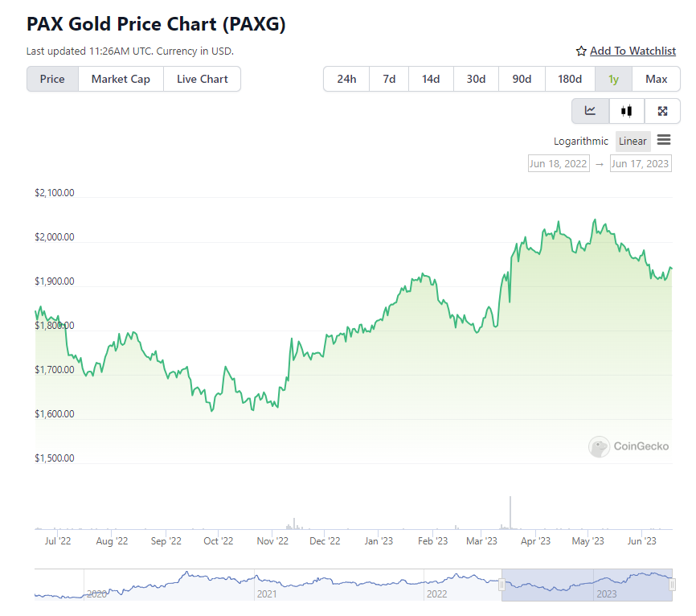Screen dimensions: 696x616
Task: Select the Market Cap tab
Action: point(121,79)
